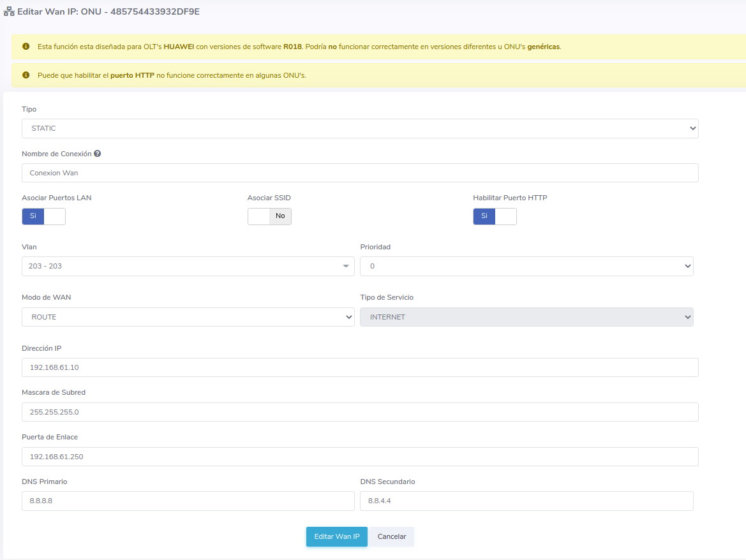Select the Puerta de Enlace input
Screen dimensions: 746x560
point(360,457)
